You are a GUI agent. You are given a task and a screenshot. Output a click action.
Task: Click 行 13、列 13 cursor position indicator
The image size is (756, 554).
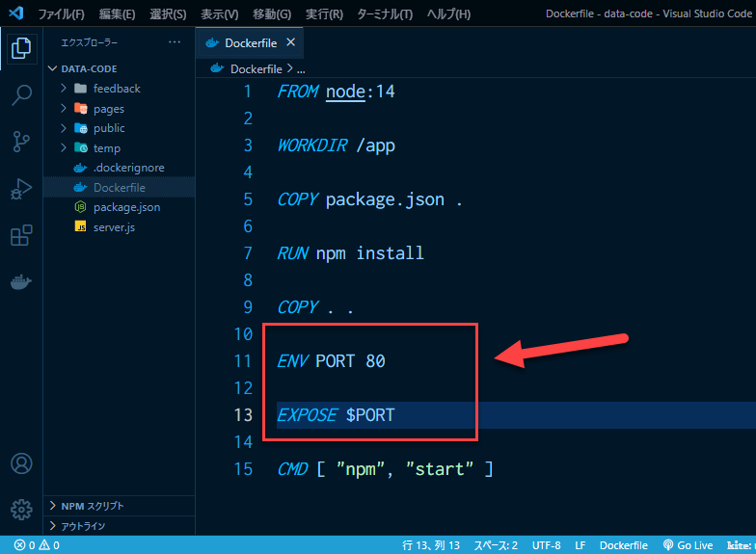click(x=431, y=545)
